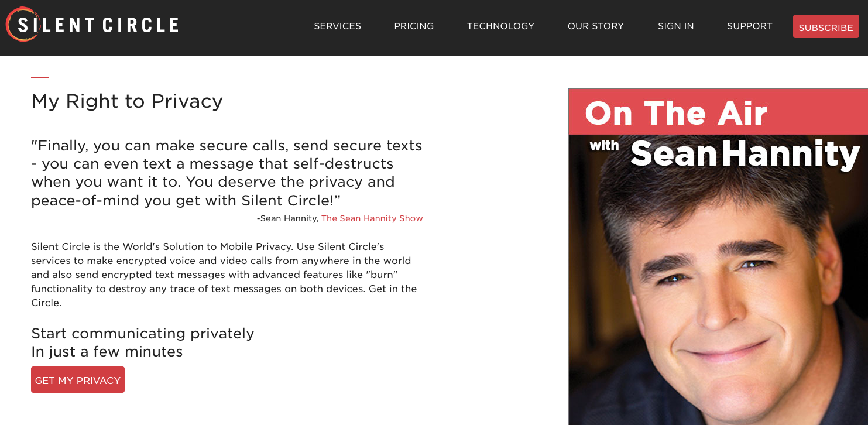Click the orange circle Silent Circle logo icon
Screen dimensions: 868x425
(22, 24)
